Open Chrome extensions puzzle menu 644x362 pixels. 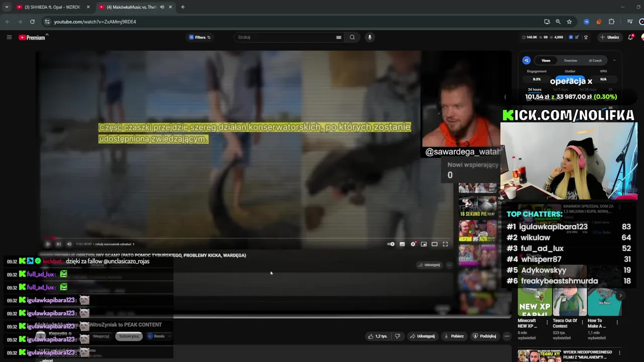612,22
